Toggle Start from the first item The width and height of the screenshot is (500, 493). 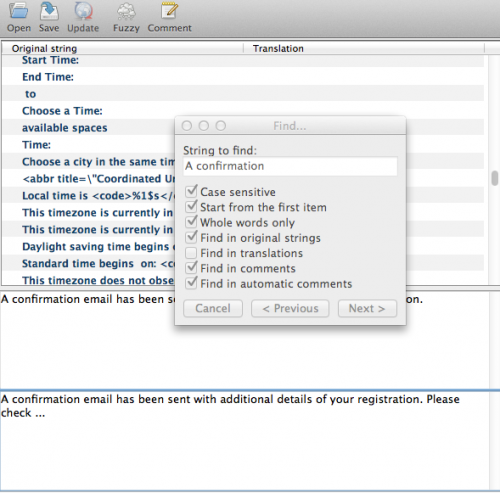191,207
